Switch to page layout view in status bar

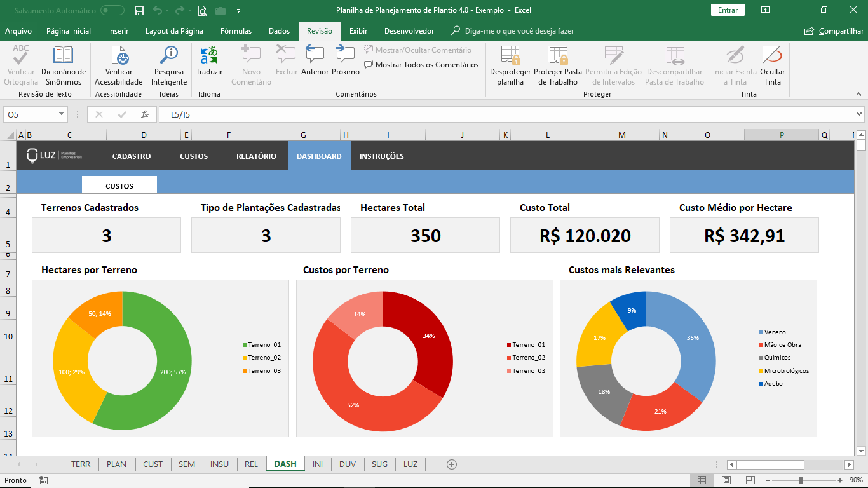coord(726,480)
